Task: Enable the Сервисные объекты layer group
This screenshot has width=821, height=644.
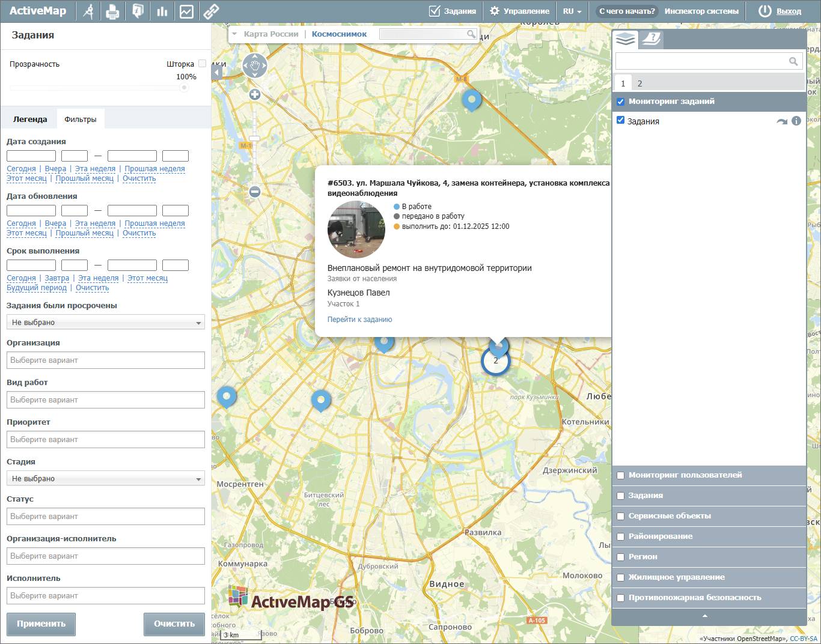Action: pyautogui.click(x=621, y=516)
